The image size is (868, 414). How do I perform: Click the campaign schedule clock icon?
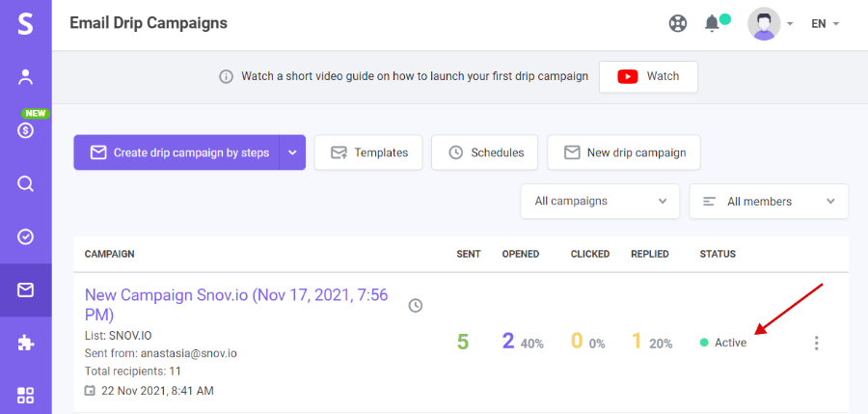(415, 305)
